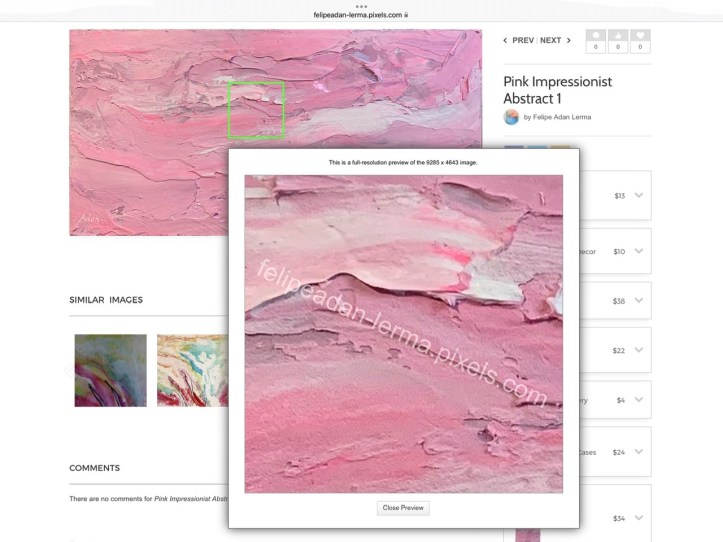
Task: Click the heart favorite icon
Action: coord(640,36)
